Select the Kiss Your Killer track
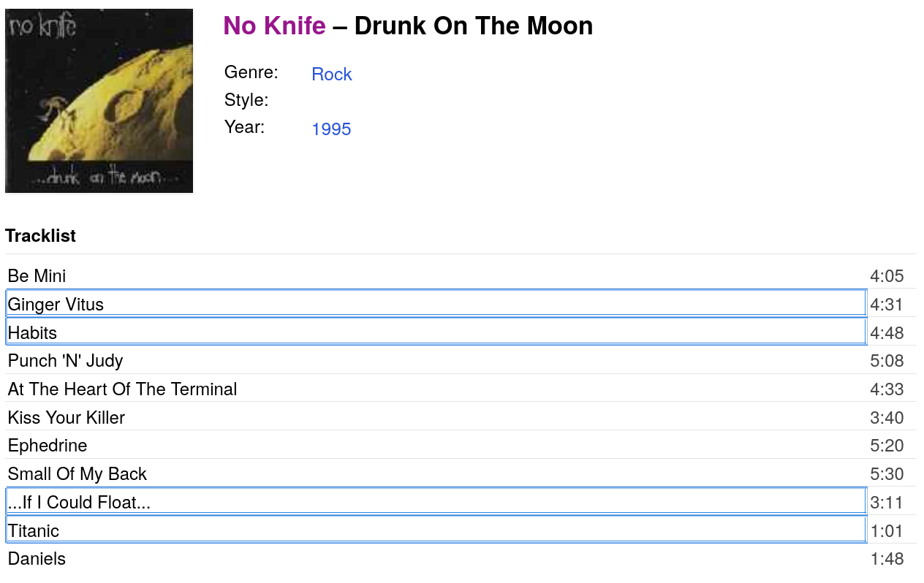Image resolution: width=924 pixels, height=583 pixels. tap(66, 418)
